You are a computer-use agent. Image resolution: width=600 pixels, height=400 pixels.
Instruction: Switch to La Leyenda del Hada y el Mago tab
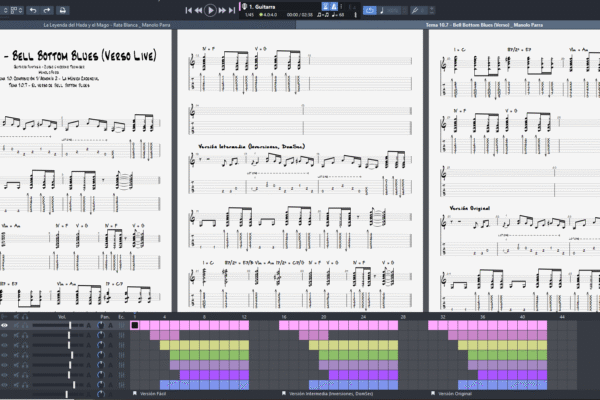(x=107, y=25)
